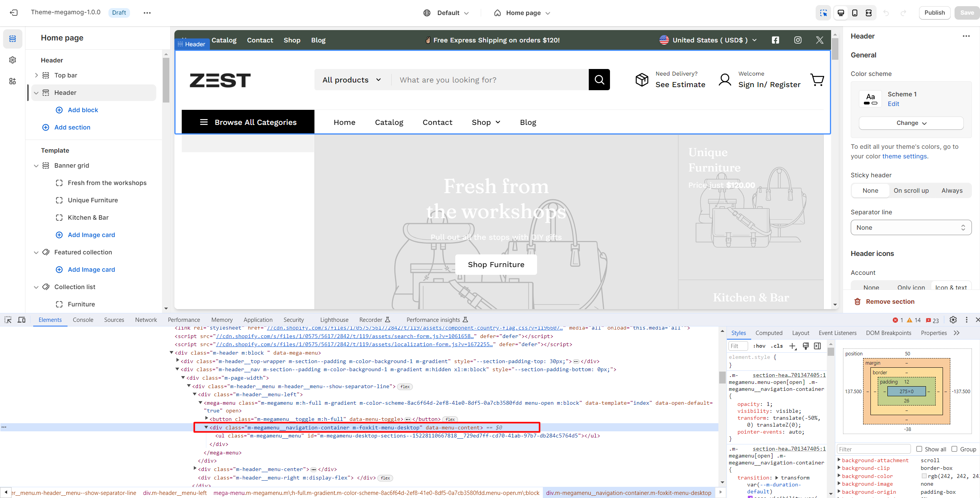Toggle the DevTools device toolbar icon
This screenshot has height=498, width=980.
click(x=22, y=320)
